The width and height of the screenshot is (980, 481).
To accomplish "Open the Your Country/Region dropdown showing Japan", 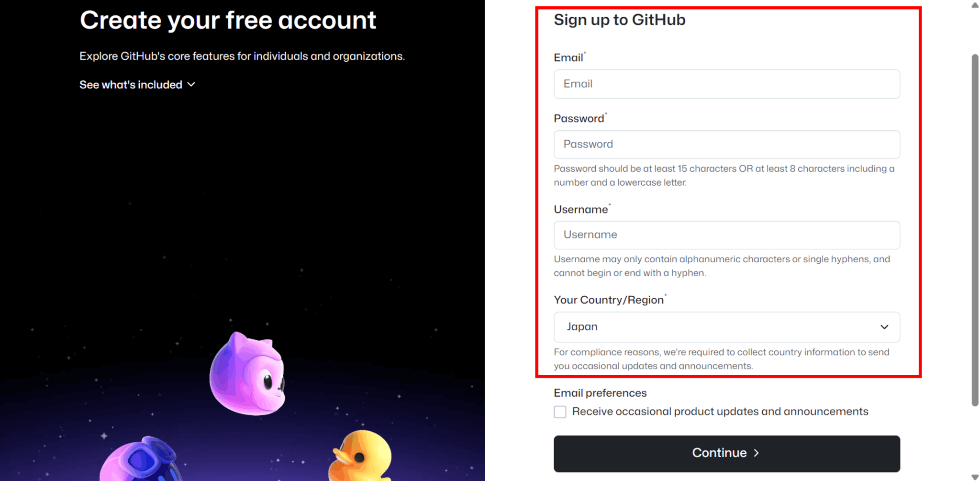I will pyautogui.click(x=726, y=327).
